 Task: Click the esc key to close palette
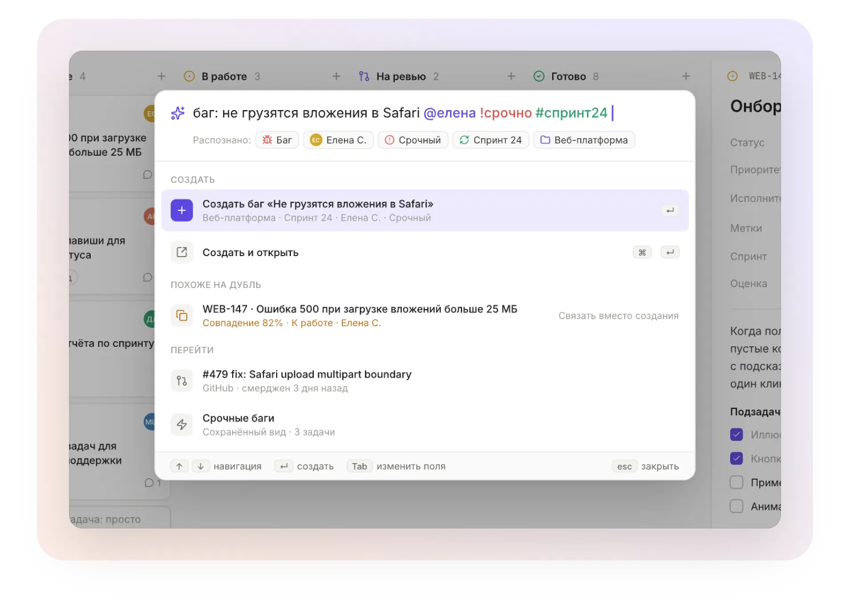pos(625,466)
